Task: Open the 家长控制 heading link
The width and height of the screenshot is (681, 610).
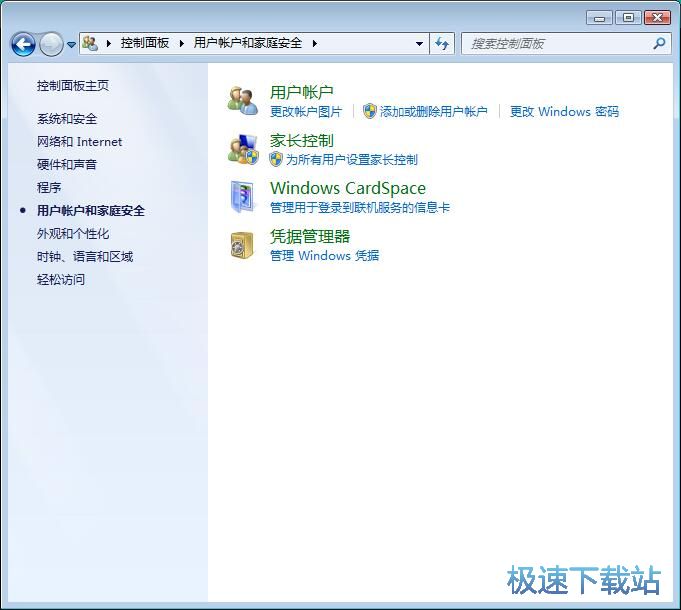Action: click(301, 141)
